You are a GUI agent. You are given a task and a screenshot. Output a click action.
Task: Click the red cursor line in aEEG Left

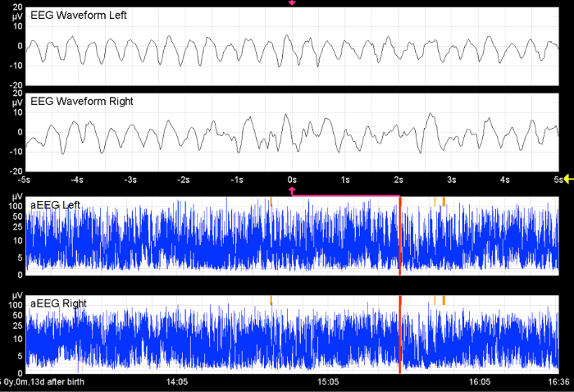(x=399, y=238)
